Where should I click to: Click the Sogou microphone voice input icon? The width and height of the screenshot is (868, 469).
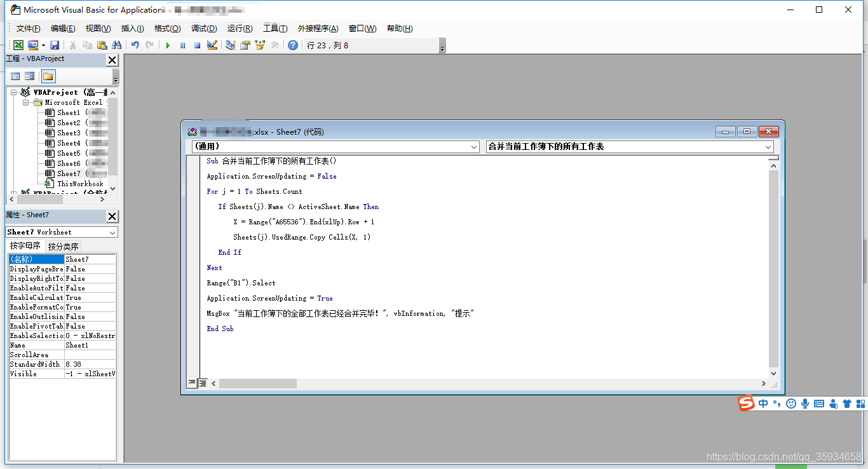point(805,404)
